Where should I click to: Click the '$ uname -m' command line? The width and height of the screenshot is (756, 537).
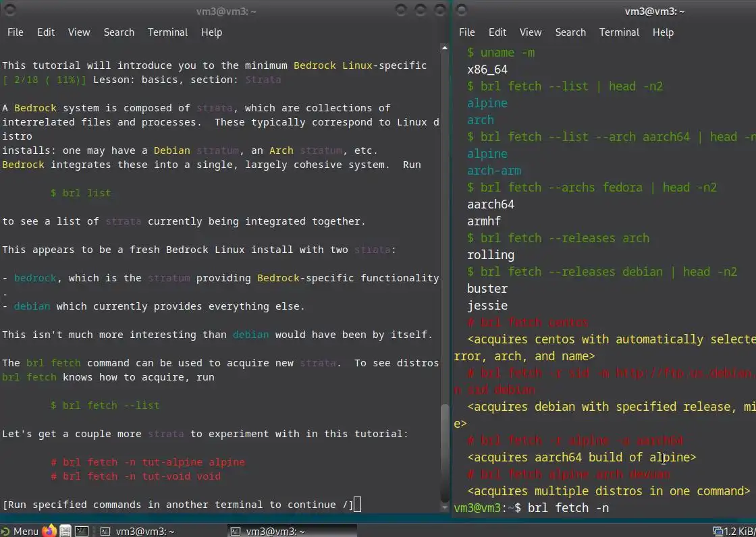coord(501,53)
